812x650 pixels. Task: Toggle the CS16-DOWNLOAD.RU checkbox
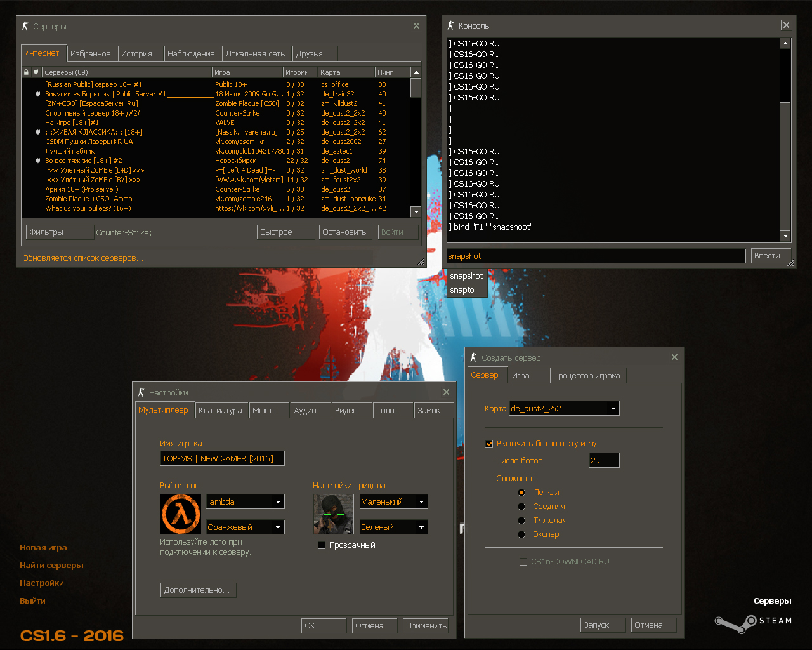pyautogui.click(x=523, y=562)
